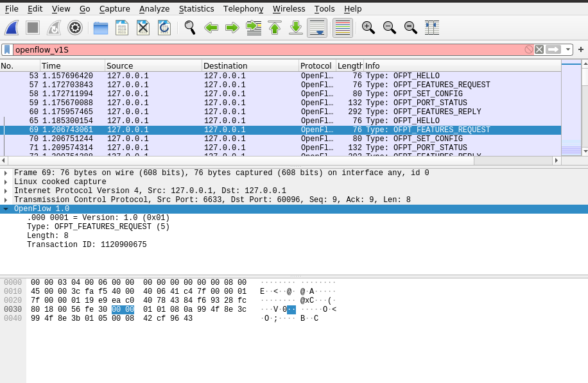Open the Analyze menu
The height and width of the screenshot is (383, 588).
(x=154, y=8)
